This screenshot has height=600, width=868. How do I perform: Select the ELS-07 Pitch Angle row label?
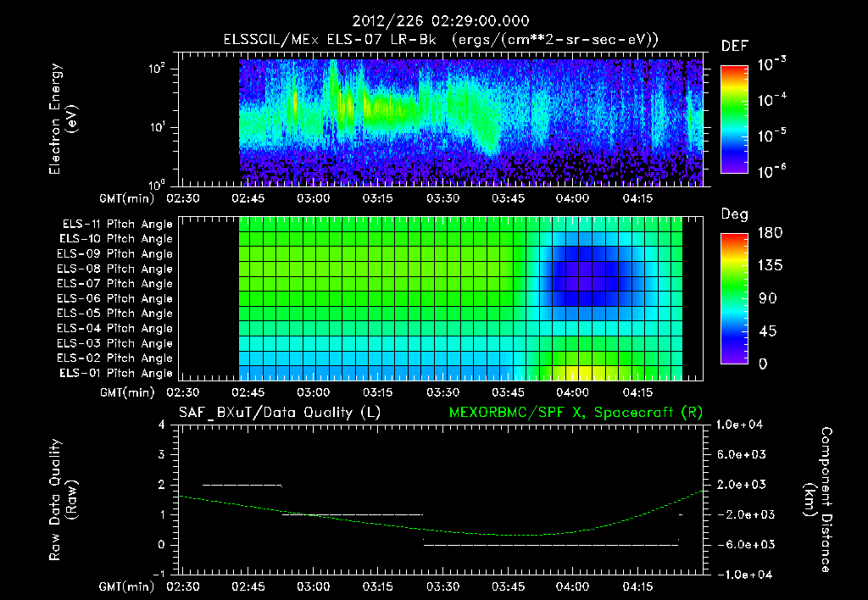tap(115, 283)
